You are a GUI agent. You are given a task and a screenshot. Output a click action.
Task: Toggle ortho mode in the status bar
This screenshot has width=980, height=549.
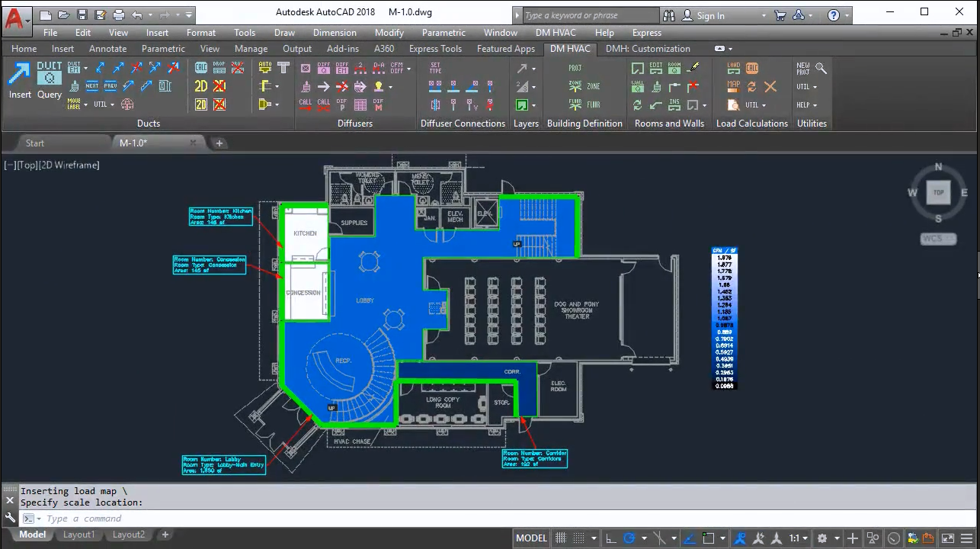click(610, 538)
